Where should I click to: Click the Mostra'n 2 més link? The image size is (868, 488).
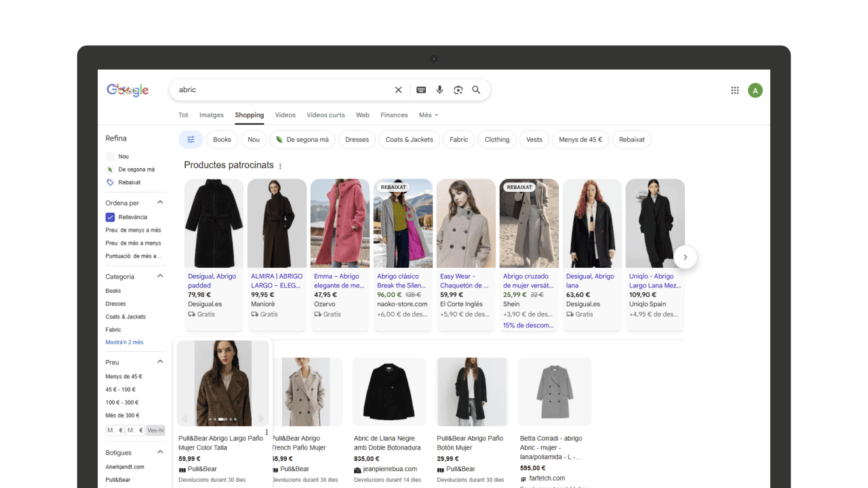pyautogui.click(x=124, y=342)
